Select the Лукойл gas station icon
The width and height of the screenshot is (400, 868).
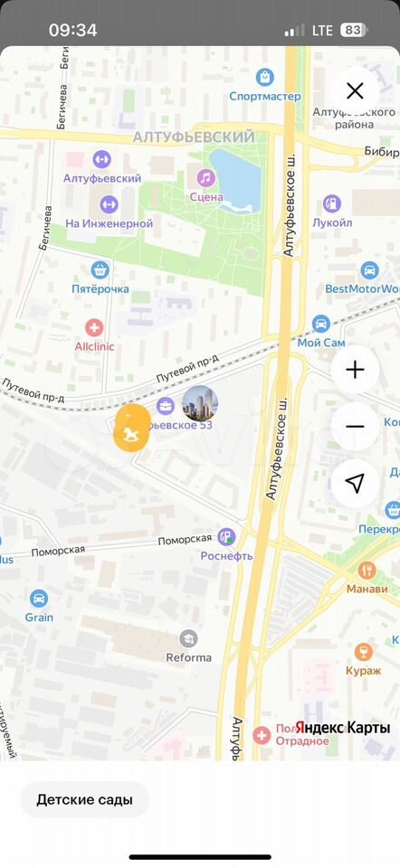(332, 203)
